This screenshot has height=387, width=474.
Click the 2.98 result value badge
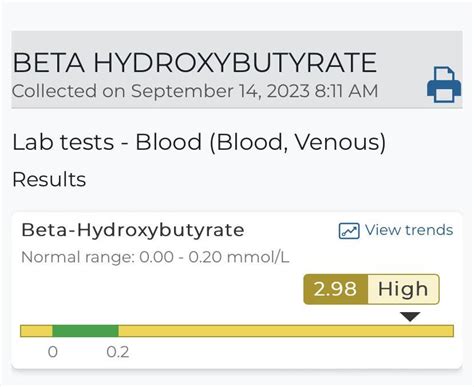tap(336, 289)
